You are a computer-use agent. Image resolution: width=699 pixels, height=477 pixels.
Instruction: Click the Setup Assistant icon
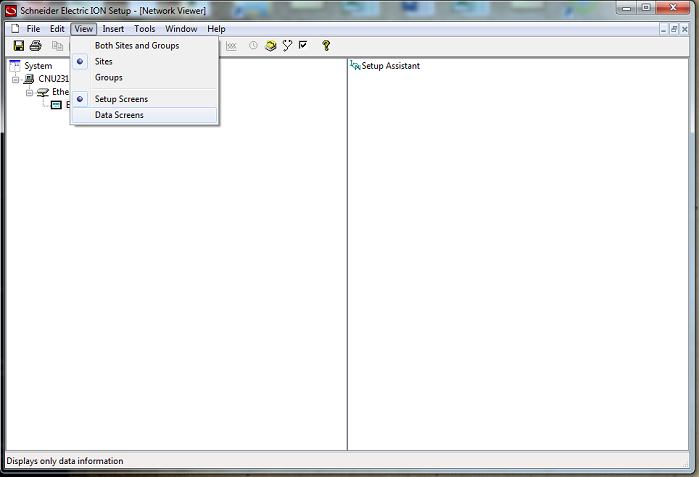point(355,66)
